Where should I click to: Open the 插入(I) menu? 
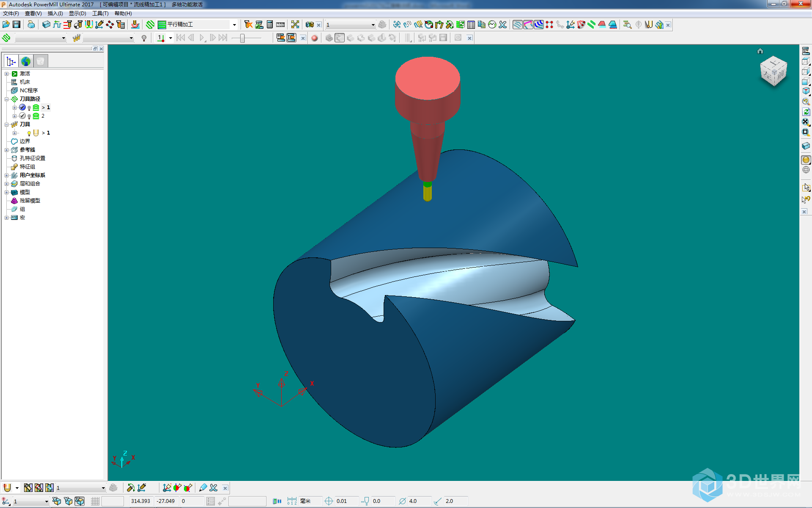tap(55, 14)
